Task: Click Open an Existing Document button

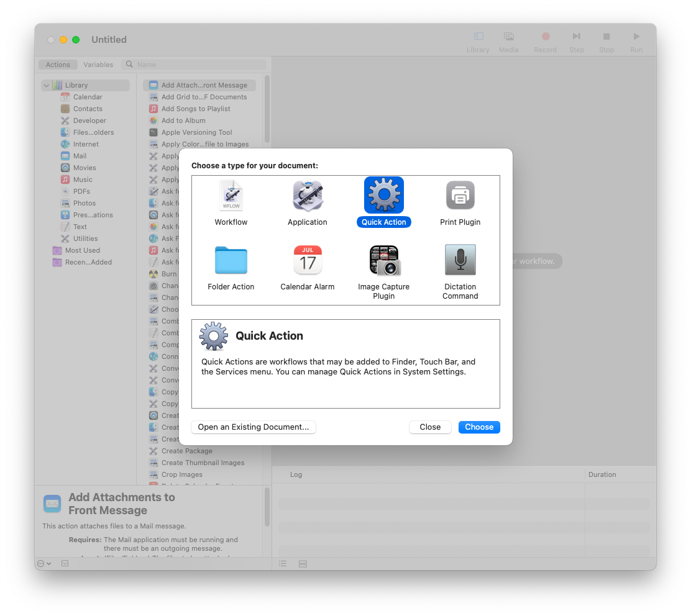Action: click(x=254, y=427)
